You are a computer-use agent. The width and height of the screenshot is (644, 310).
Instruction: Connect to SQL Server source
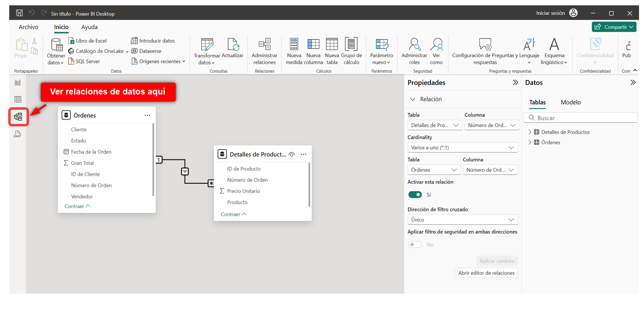(84, 61)
